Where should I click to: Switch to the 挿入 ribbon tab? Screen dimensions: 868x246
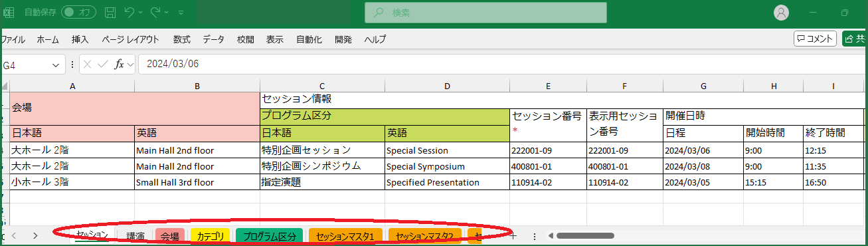[80, 39]
